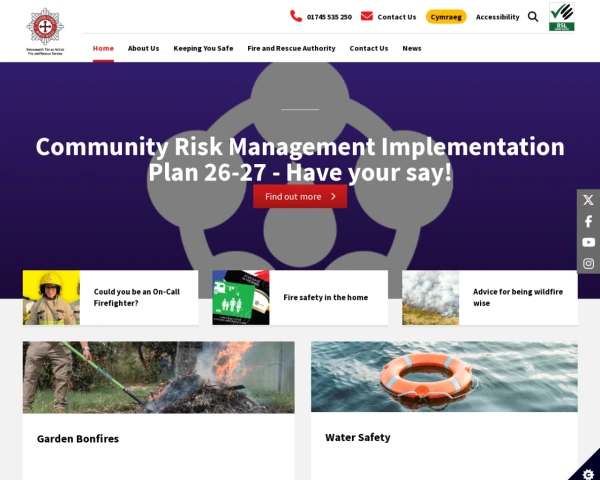This screenshot has width=600, height=480.
Task: Go to the News menu item
Action: click(x=412, y=48)
